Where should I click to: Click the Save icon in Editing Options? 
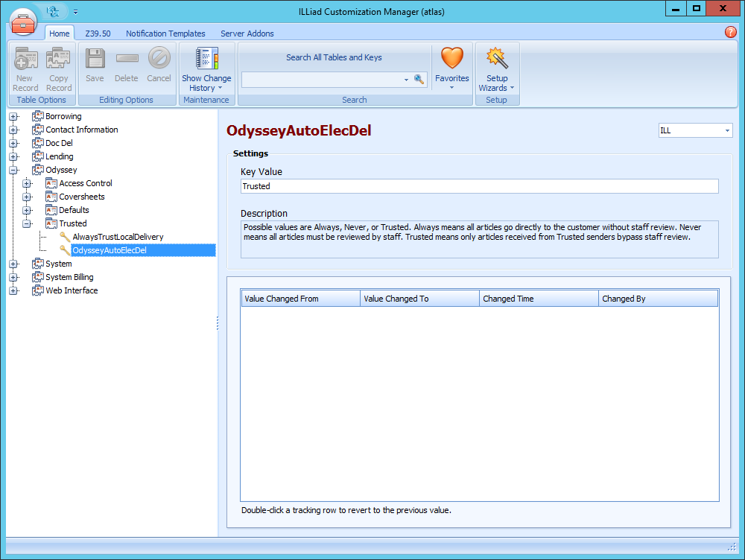point(95,57)
